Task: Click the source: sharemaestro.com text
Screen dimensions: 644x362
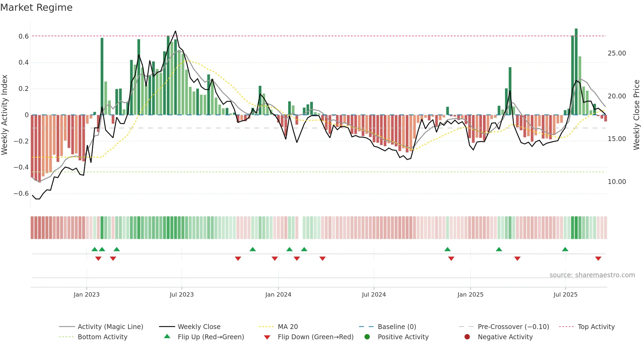Action: 592,275
